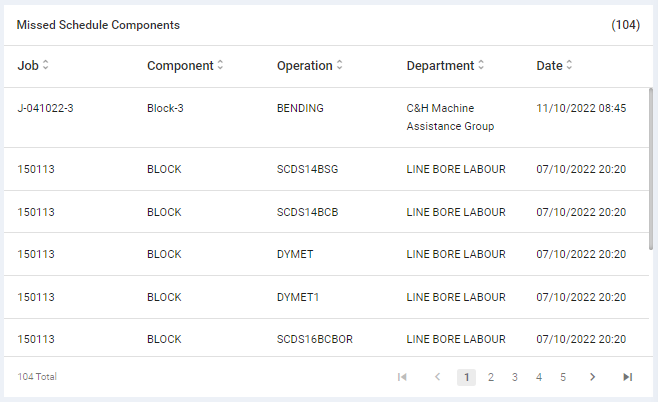Navigate to page 4

(539, 377)
